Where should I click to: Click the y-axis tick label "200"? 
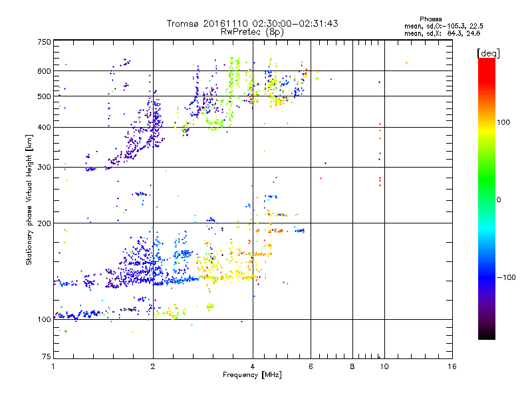(44, 223)
